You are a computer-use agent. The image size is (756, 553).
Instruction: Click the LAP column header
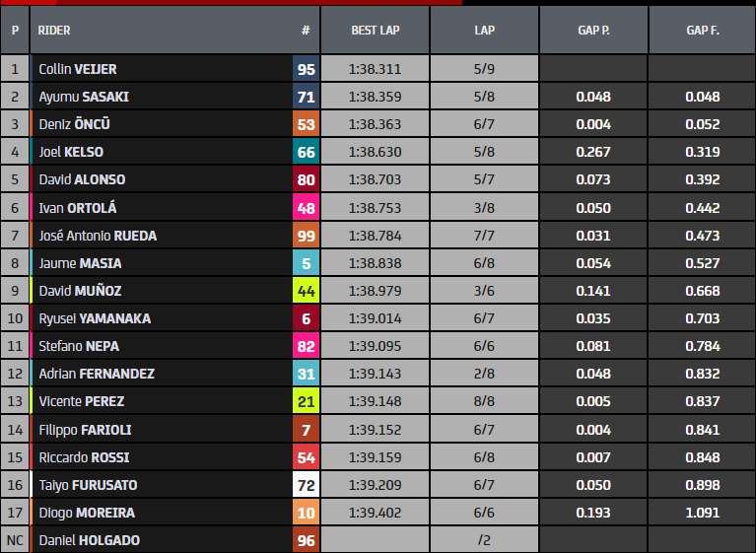[x=484, y=31]
